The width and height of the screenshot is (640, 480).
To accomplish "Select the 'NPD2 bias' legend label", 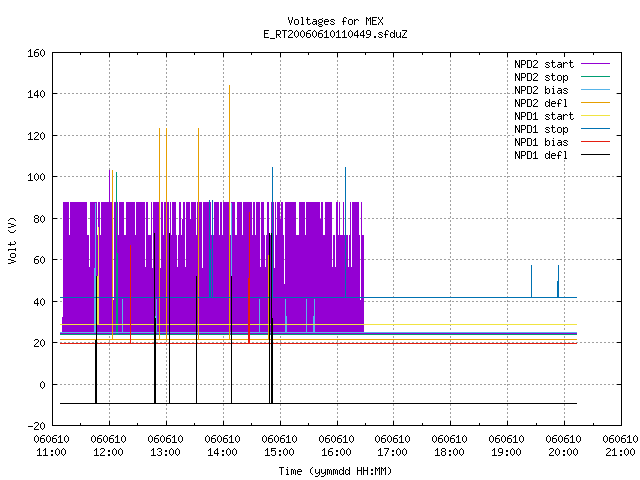I will [541, 90].
